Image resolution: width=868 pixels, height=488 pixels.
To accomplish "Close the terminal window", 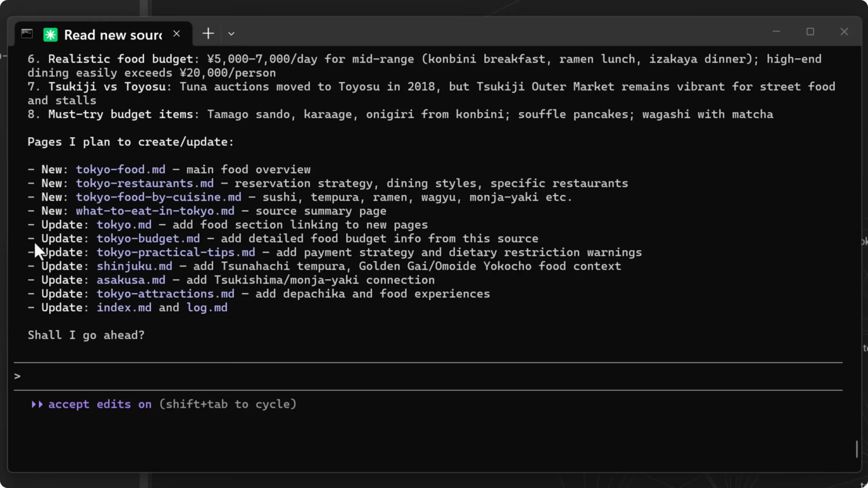I will 844,32.
